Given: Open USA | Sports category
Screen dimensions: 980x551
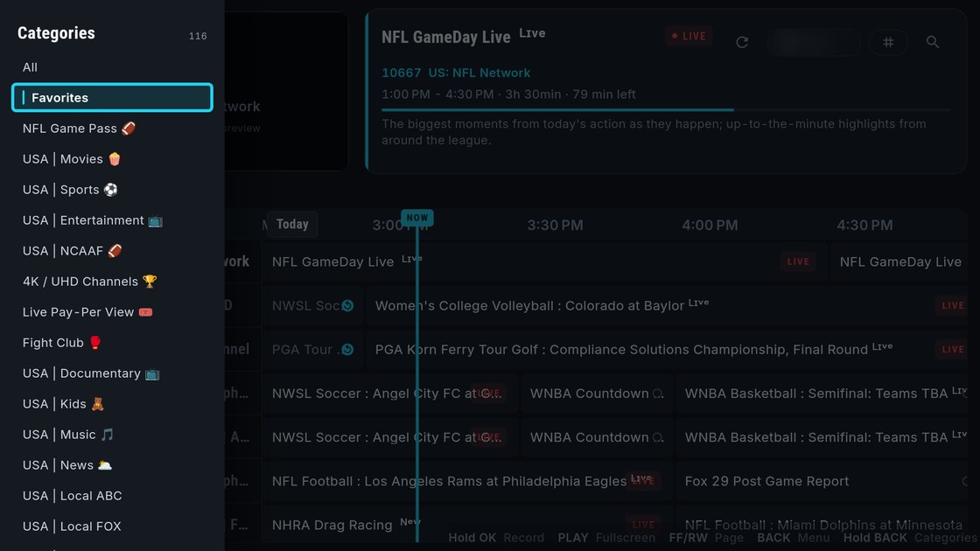Looking at the screenshot, I should click(113, 189).
